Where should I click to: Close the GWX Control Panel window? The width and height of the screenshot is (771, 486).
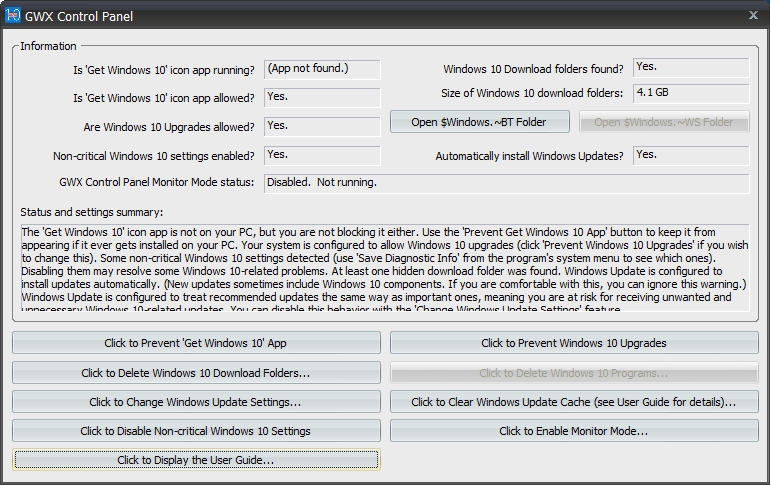[753, 15]
